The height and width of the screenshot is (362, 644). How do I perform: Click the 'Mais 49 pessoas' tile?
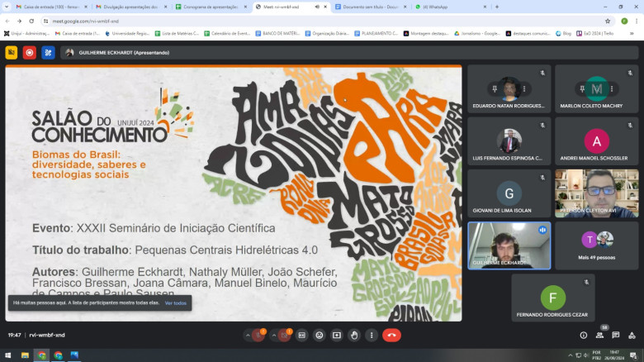click(596, 245)
